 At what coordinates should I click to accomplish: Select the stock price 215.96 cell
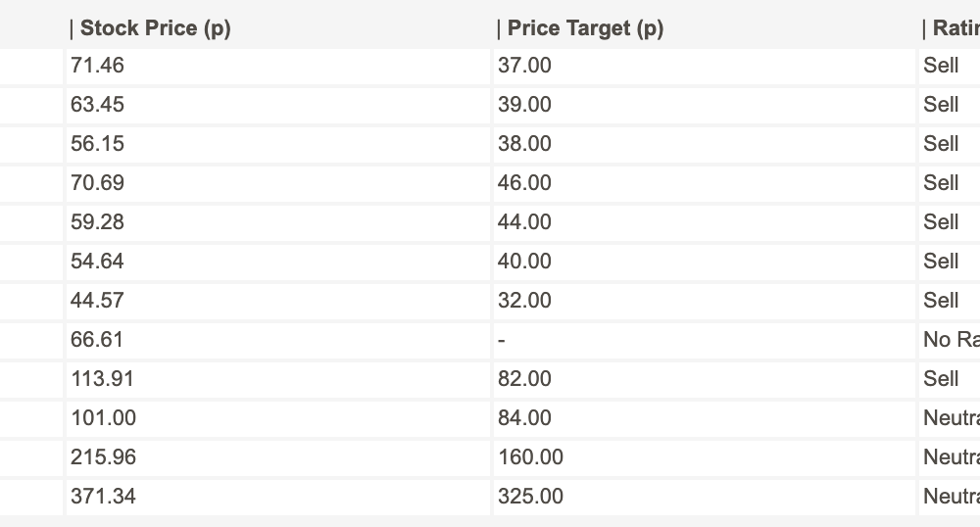277,457
